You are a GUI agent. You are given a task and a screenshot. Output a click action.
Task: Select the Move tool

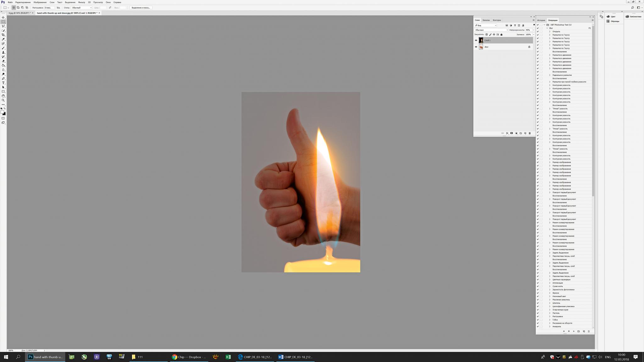(3, 18)
